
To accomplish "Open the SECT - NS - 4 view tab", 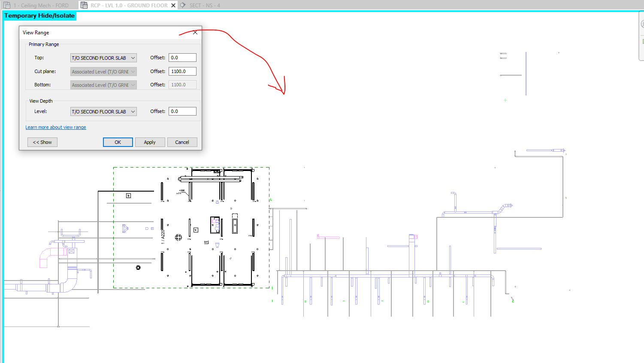I will (205, 6).
